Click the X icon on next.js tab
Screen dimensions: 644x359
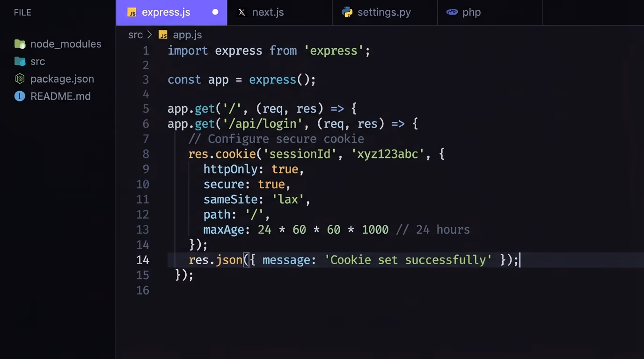coord(241,13)
